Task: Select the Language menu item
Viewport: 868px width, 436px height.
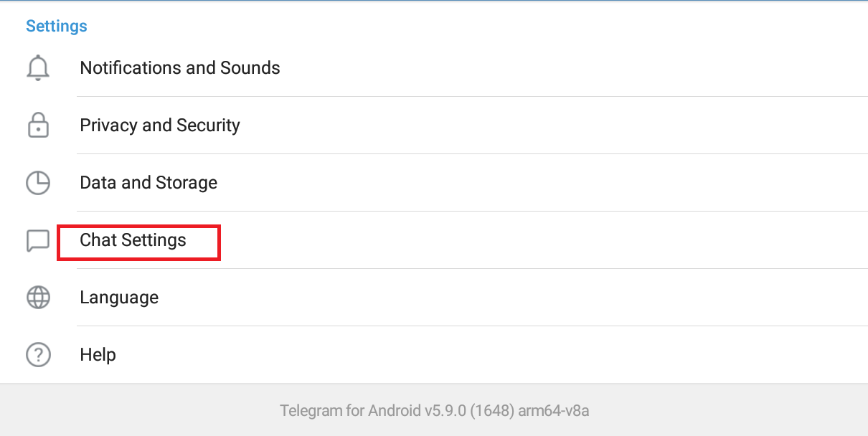Action: 119,298
